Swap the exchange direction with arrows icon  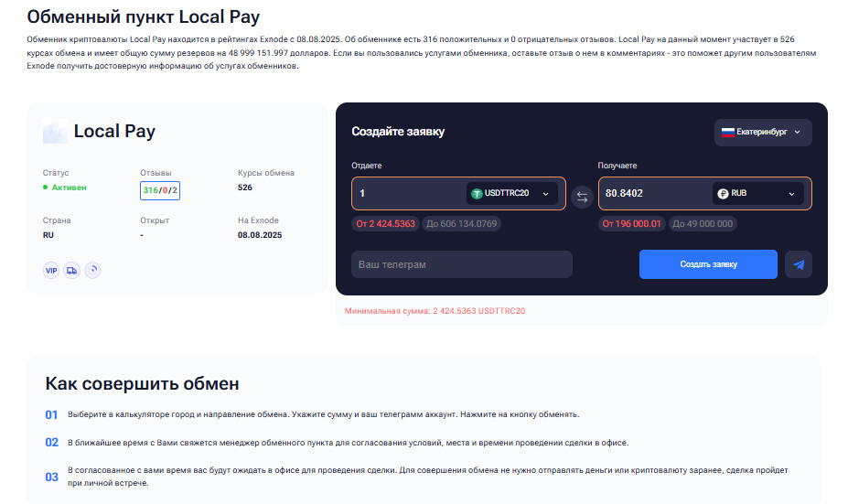coord(582,196)
